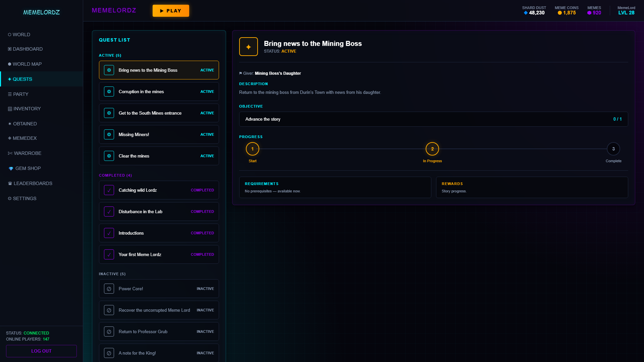644x362 pixels.
Task: Select the Return to Professor Grub quest
Action: point(159,331)
